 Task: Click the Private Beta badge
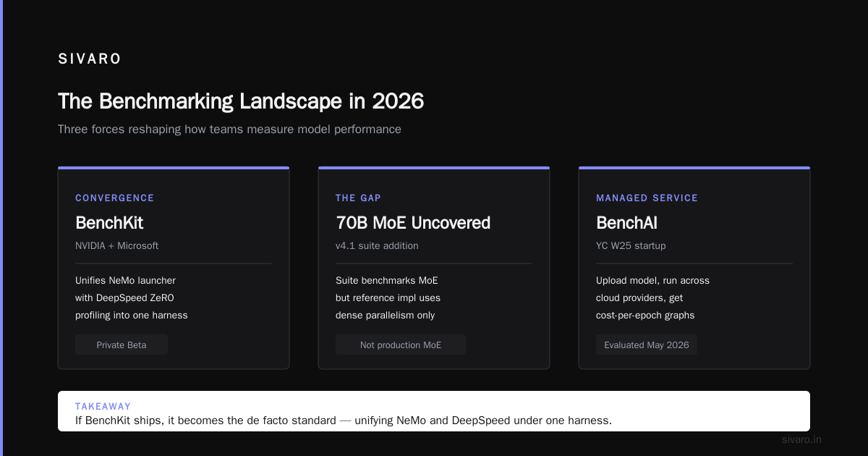(x=122, y=345)
